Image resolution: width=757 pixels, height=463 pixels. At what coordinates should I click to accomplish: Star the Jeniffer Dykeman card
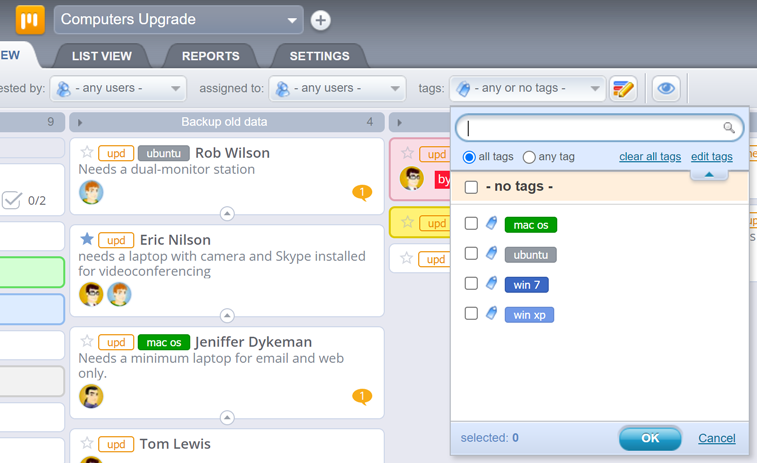coord(87,341)
